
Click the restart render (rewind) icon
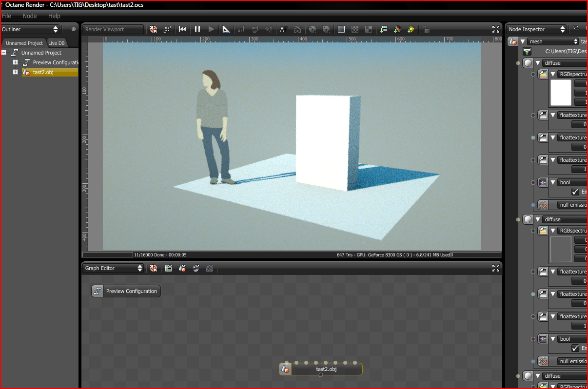pyautogui.click(x=182, y=29)
